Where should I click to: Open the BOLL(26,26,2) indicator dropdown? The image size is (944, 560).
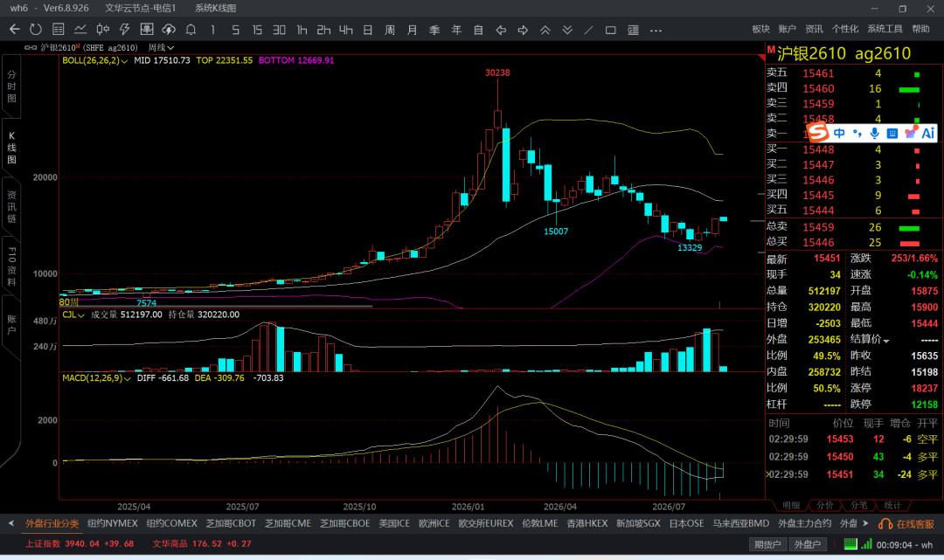pyautogui.click(x=95, y=60)
